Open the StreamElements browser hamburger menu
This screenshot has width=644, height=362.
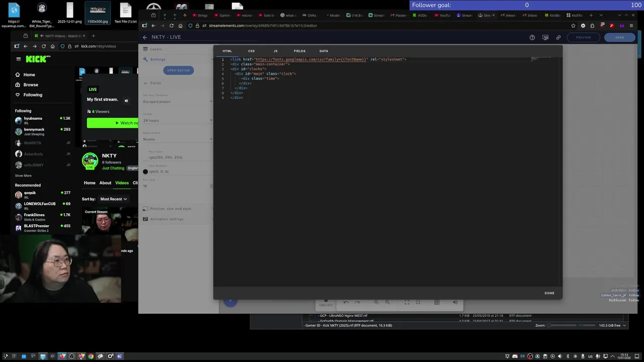pos(631,26)
